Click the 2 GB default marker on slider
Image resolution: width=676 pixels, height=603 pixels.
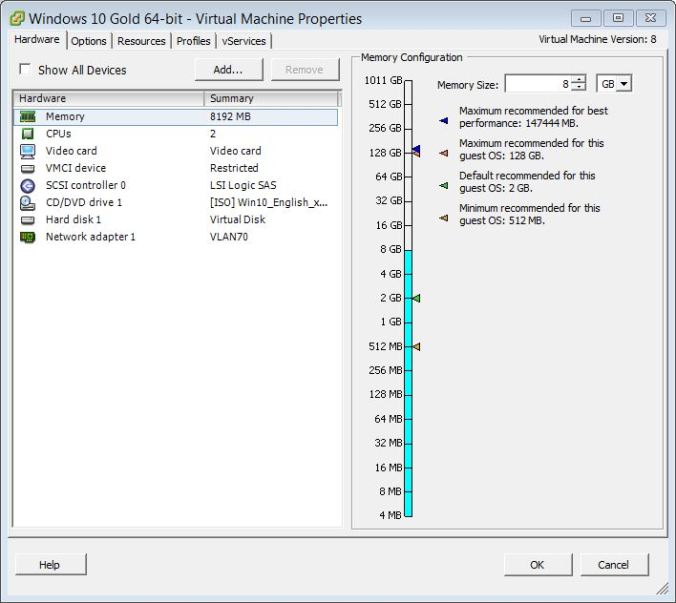click(x=416, y=298)
